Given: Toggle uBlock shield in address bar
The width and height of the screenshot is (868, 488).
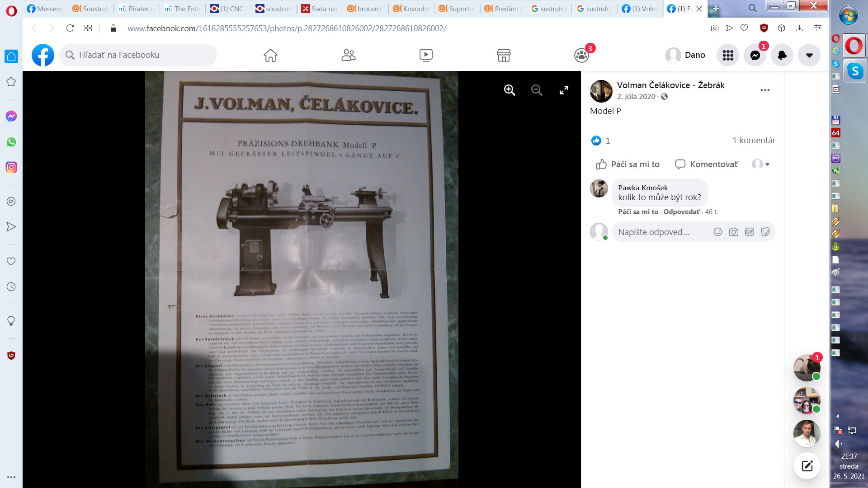Looking at the screenshot, I should pyautogui.click(x=764, y=28).
